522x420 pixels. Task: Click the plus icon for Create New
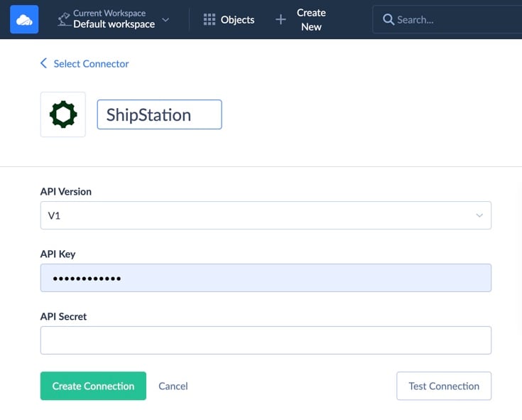(x=281, y=20)
